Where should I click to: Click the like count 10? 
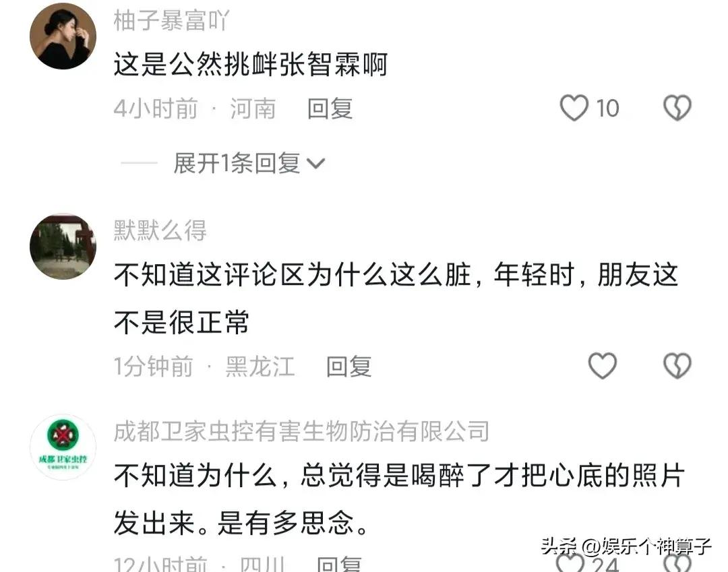pos(607,108)
